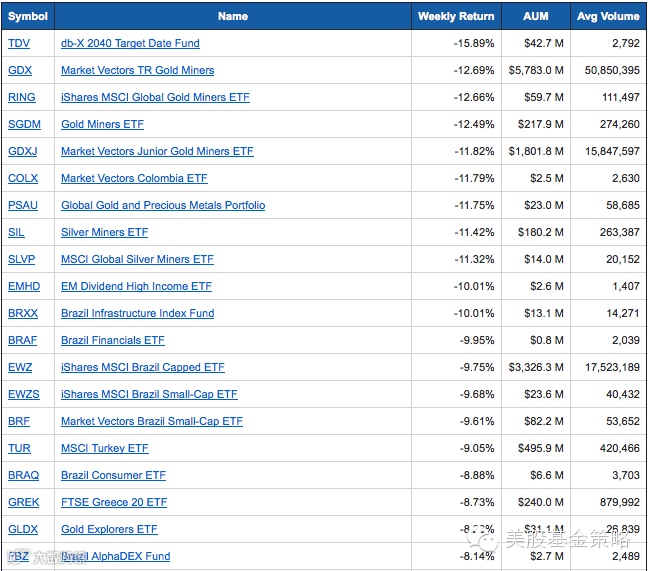Open the EWZ ticker link
The height and width of the screenshot is (571, 650).
tap(20, 367)
